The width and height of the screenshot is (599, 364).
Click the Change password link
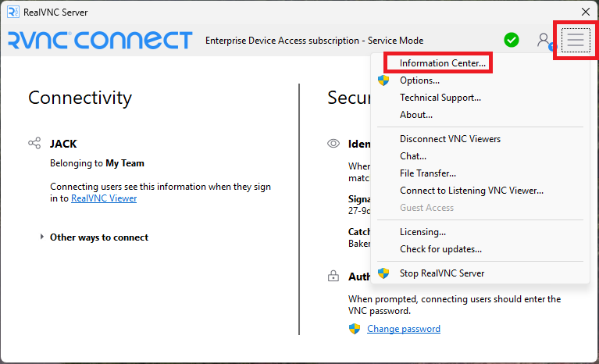[x=404, y=329]
